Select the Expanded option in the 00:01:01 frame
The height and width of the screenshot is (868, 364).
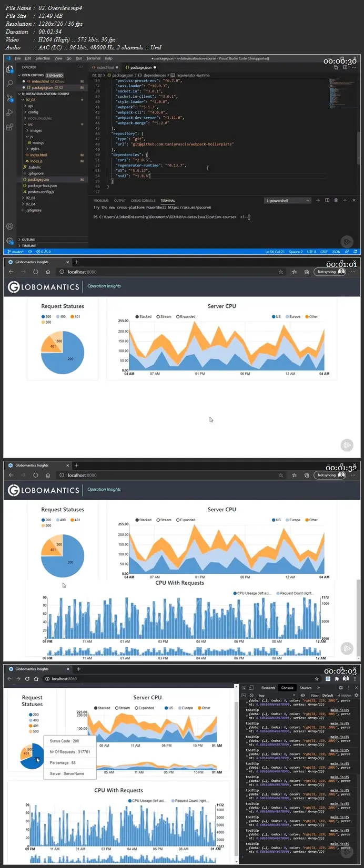(x=186, y=316)
